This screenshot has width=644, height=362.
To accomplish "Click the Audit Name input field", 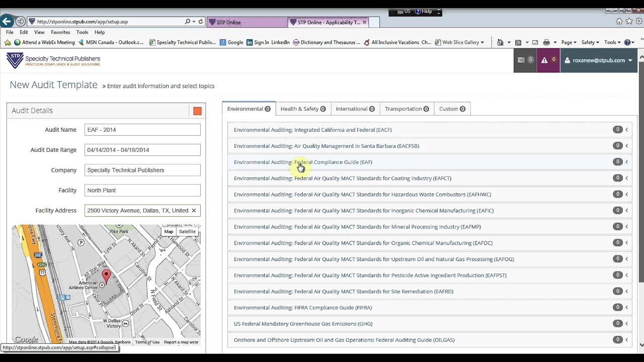I will (142, 130).
